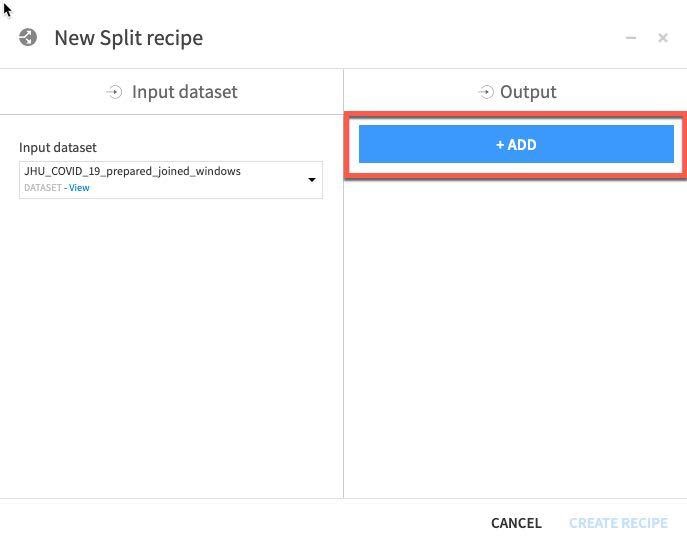Click the caret arrow of the dataset selector

pyautogui.click(x=312, y=180)
